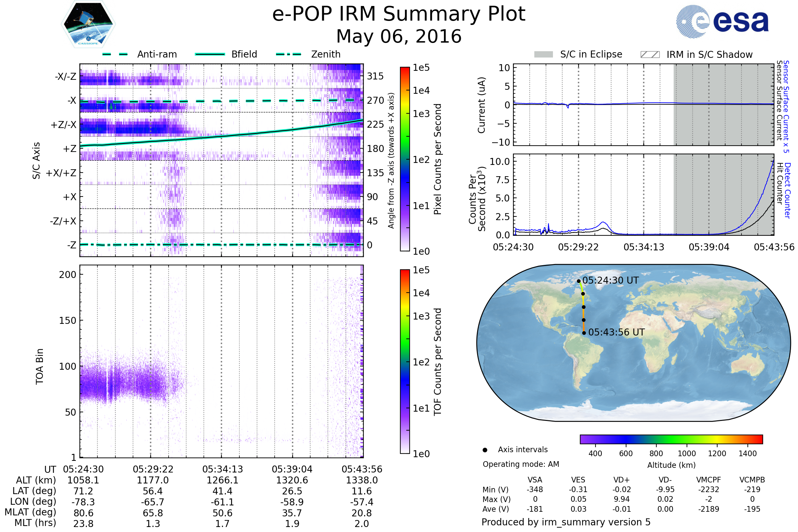The width and height of the screenshot is (798, 532).
Task: Click the 05:43:56 UT end point on map
Action: tap(584, 333)
